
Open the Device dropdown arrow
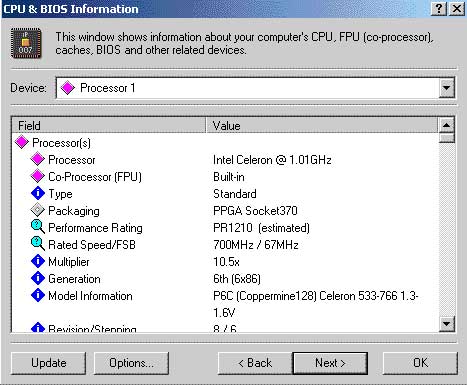pos(446,88)
